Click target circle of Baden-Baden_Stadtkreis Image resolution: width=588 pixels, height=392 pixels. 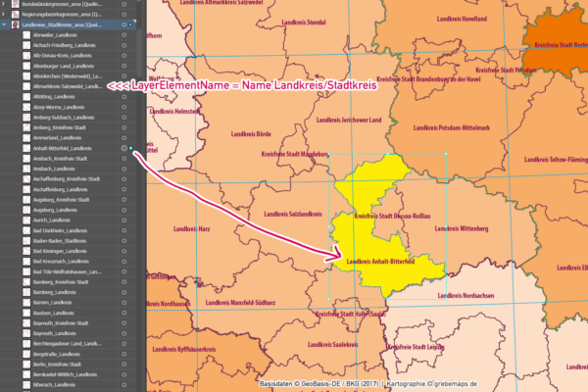coord(124,241)
